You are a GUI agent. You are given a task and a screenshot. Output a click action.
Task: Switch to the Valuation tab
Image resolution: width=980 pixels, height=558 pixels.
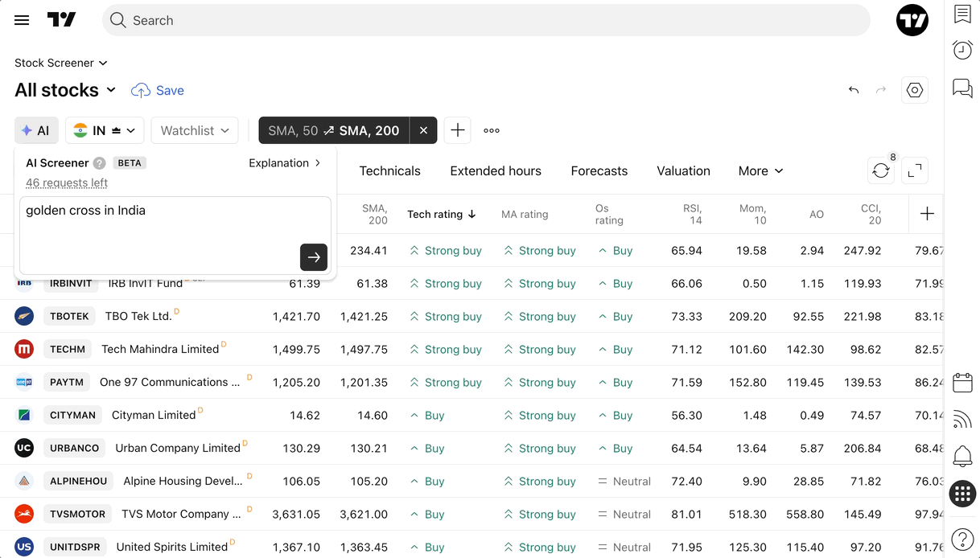(x=683, y=170)
